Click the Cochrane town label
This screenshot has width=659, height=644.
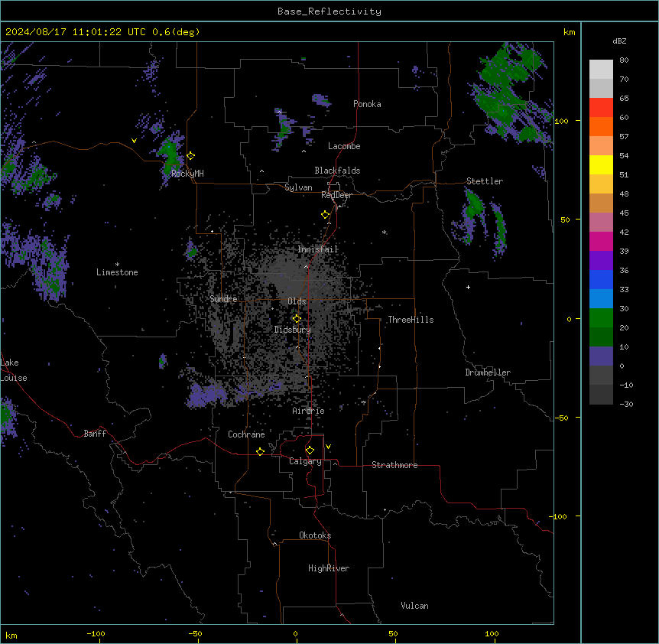(x=246, y=434)
